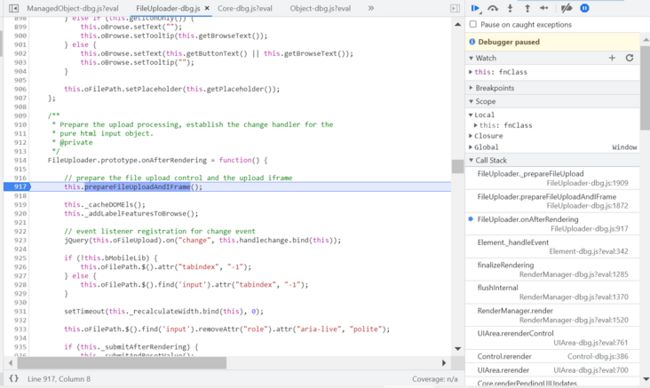Viewport: 650px width, 388px height.
Task: Resume script execution with the play button
Action: pyautogui.click(x=475, y=8)
